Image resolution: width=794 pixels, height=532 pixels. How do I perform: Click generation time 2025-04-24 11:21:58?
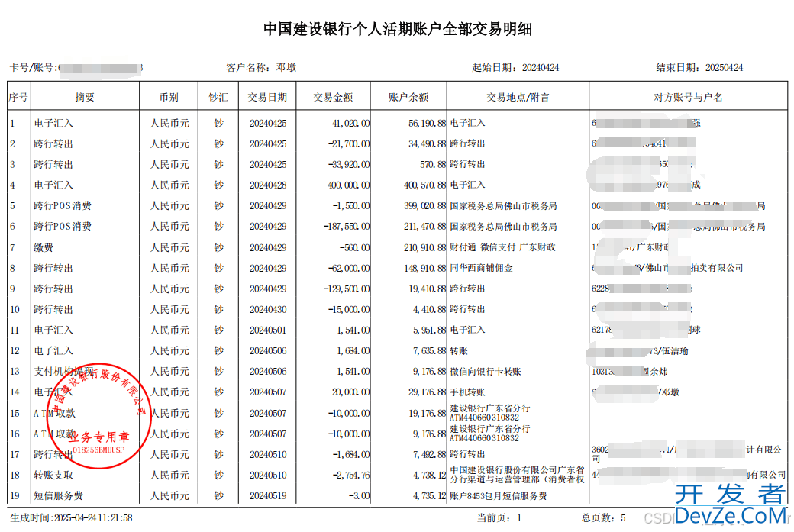coord(92,518)
